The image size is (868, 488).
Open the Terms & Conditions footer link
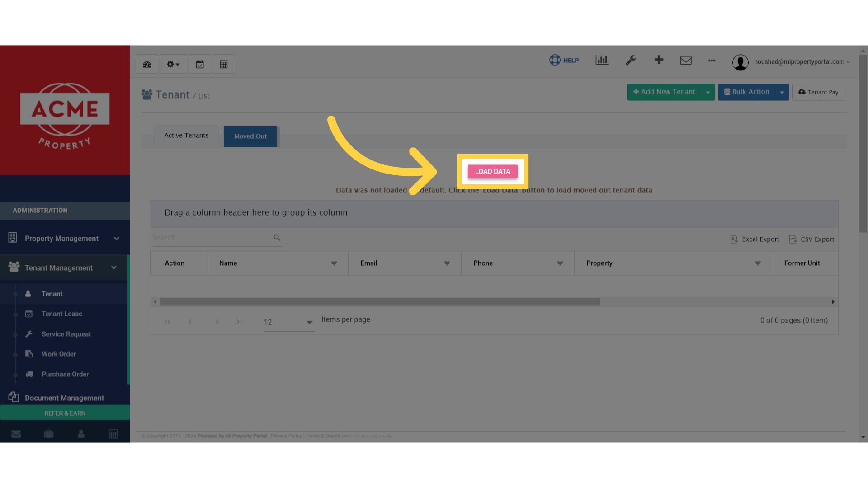pos(328,436)
